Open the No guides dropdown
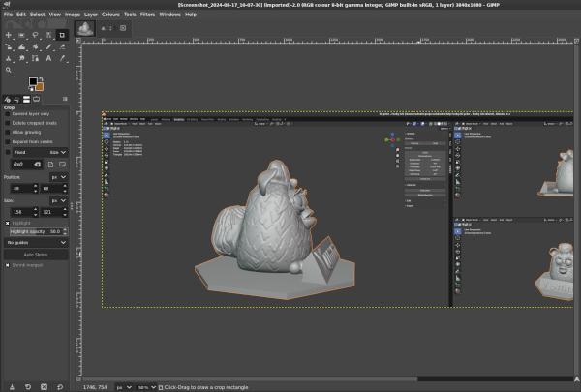Viewport: 581px width, 392px height. pos(36,243)
